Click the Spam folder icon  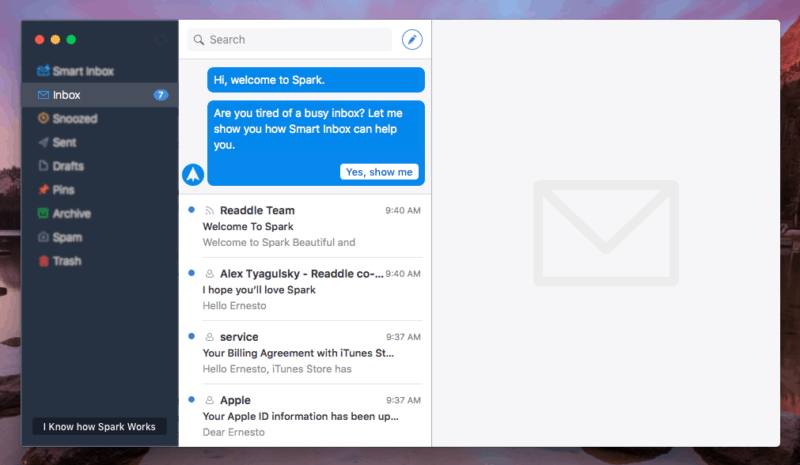(x=43, y=237)
